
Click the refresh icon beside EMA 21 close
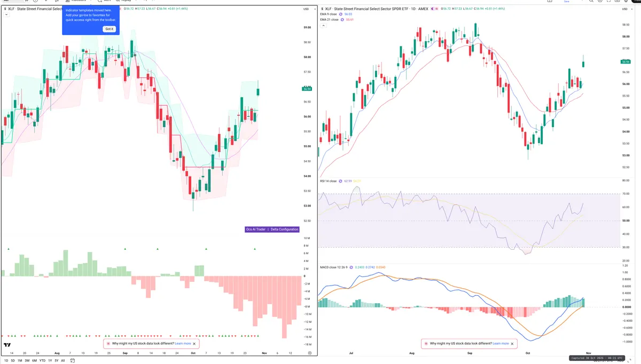pos(342,20)
